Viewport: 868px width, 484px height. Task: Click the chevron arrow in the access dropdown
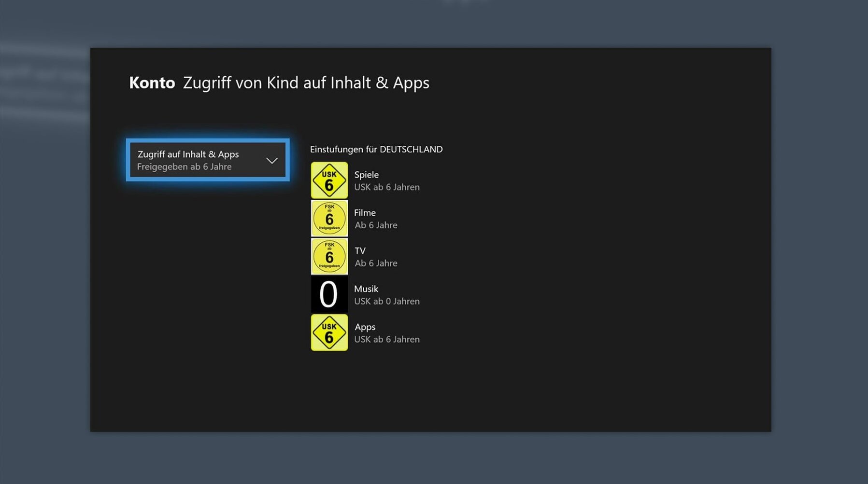click(x=272, y=161)
